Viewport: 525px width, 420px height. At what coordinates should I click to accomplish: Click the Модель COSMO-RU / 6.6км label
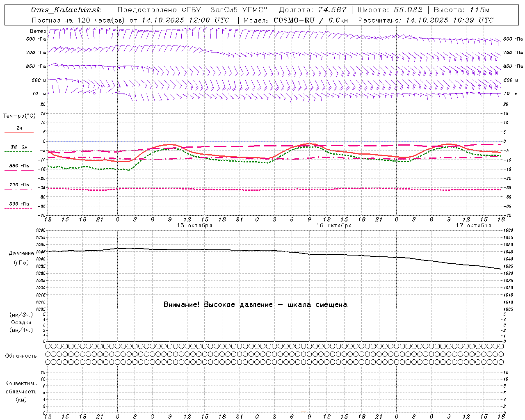[x=296, y=20]
